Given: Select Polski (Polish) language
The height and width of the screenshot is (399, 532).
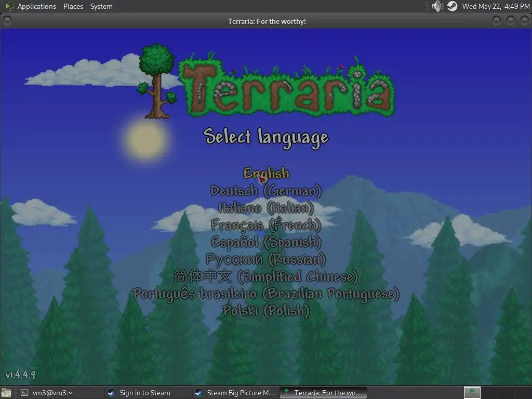Looking at the screenshot, I should pyautogui.click(x=266, y=311).
